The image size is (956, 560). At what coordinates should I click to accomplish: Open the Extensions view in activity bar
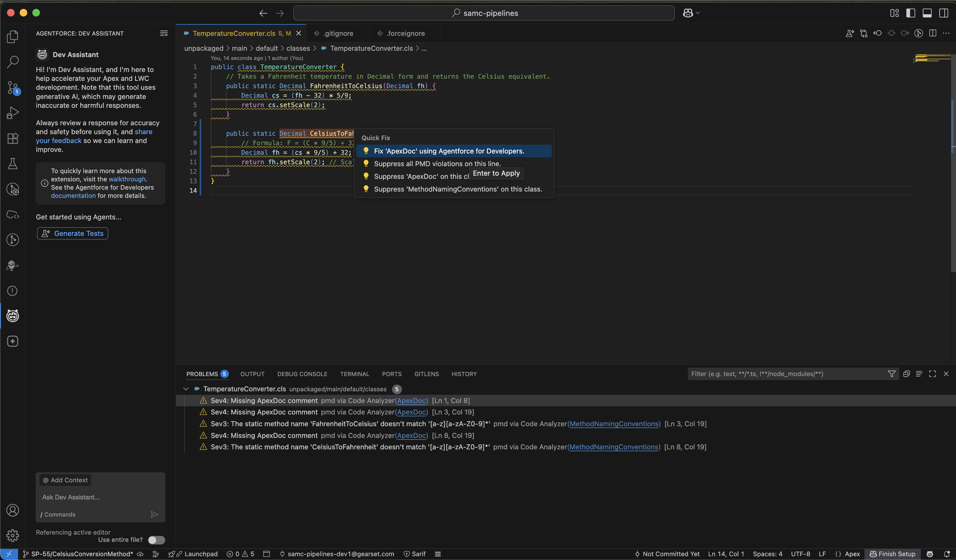[12, 139]
